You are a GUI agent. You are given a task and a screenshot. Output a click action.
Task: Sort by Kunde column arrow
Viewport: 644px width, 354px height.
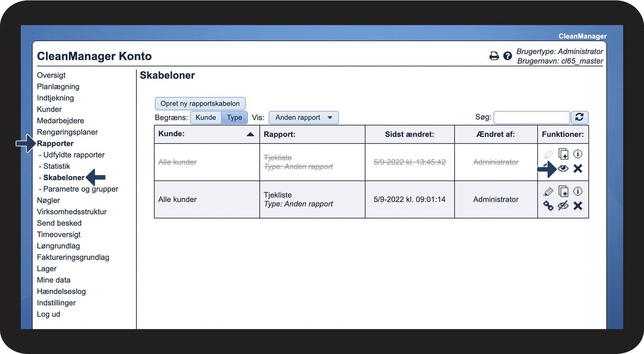(x=250, y=134)
